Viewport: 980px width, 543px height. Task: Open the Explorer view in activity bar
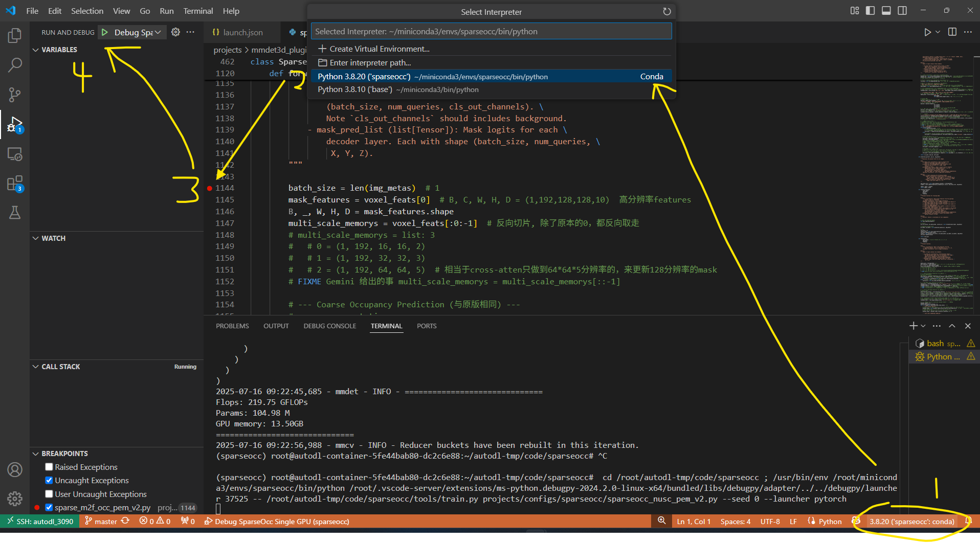pyautogui.click(x=15, y=35)
